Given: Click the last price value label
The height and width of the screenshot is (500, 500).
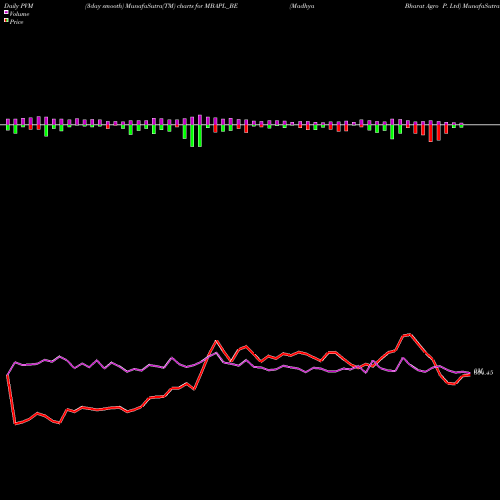Looking at the screenshot, I should (x=483, y=372).
